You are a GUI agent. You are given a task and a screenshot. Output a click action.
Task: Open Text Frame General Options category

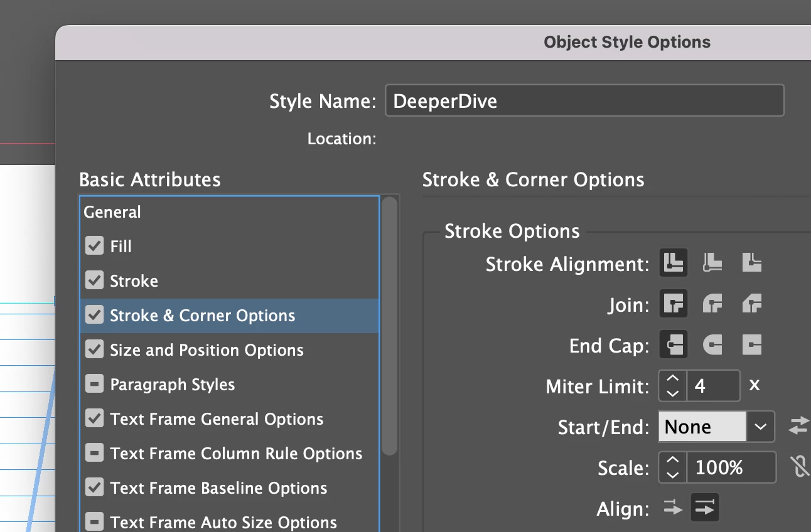(217, 419)
